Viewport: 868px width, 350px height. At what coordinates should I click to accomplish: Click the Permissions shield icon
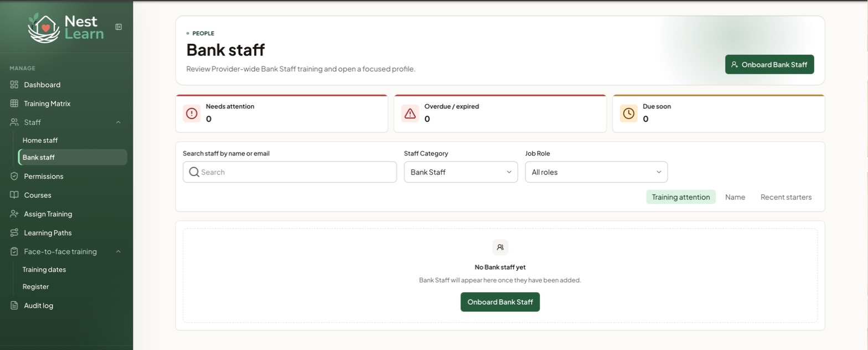[x=14, y=176]
